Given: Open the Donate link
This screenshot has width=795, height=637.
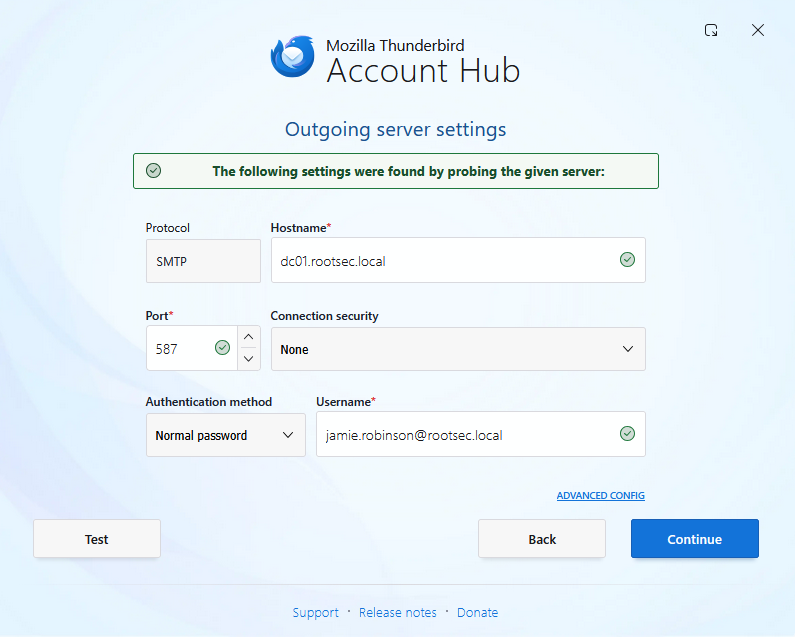Looking at the screenshot, I should [x=478, y=613].
